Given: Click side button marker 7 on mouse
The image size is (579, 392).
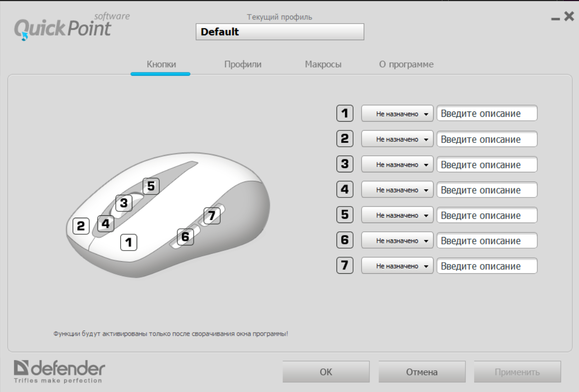Looking at the screenshot, I should click(x=212, y=216).
